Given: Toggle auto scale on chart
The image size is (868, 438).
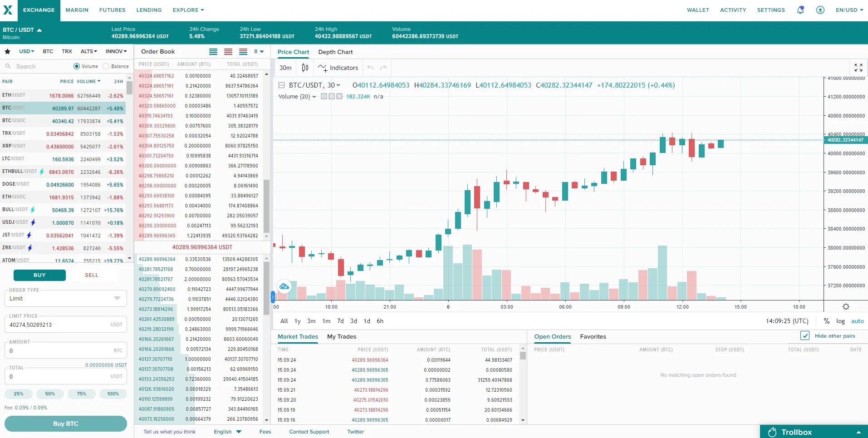Looking at the screenshot, I should [x=858, y=321].
